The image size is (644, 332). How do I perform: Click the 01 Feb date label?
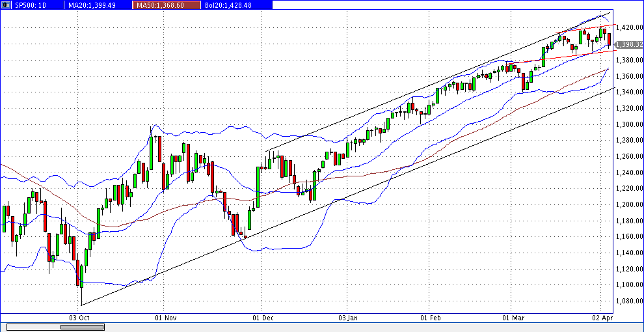tap(430, 318)
